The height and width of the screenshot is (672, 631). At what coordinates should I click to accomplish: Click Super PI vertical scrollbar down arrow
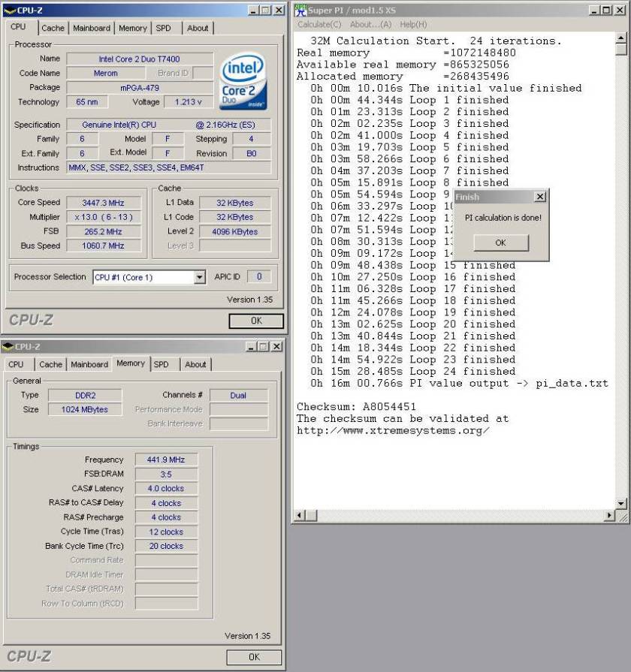[621, 503]
